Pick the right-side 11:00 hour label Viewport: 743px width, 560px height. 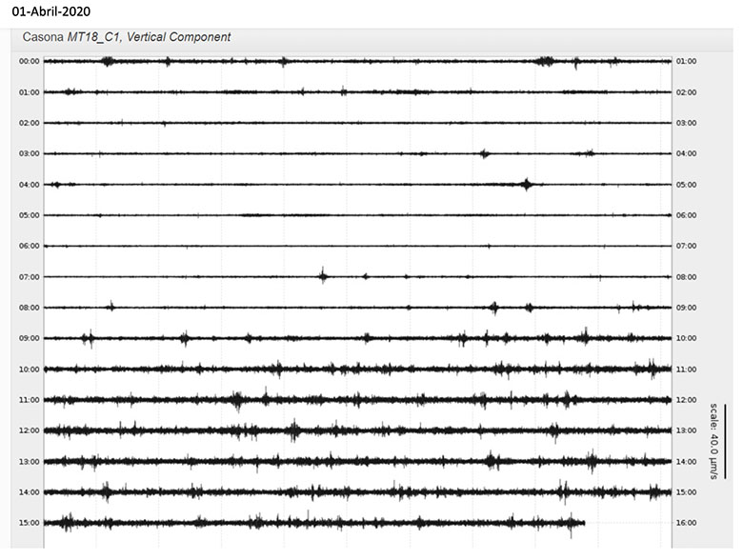686,369
